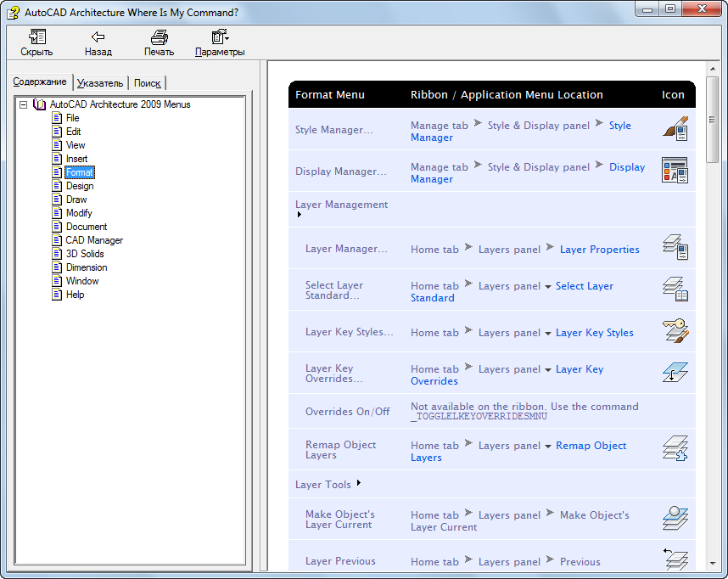Follow the Layer Key Styles link
728x579 pixels.
click(x=594, y=333)
